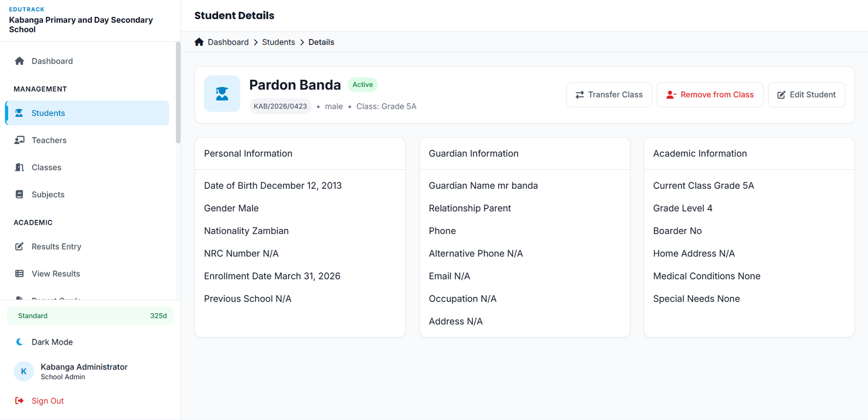Click the Pardon Banda student name heading

click(x=295, y=85)
